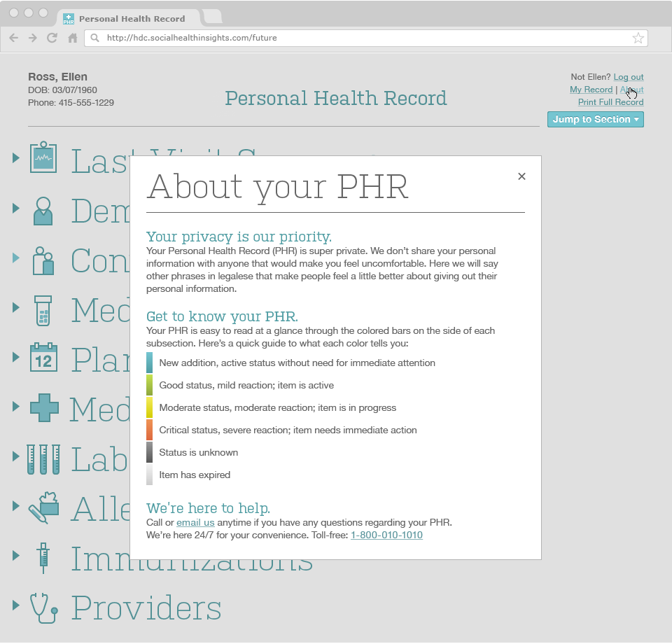Click the Lab test tubes icon

point(43,459)
